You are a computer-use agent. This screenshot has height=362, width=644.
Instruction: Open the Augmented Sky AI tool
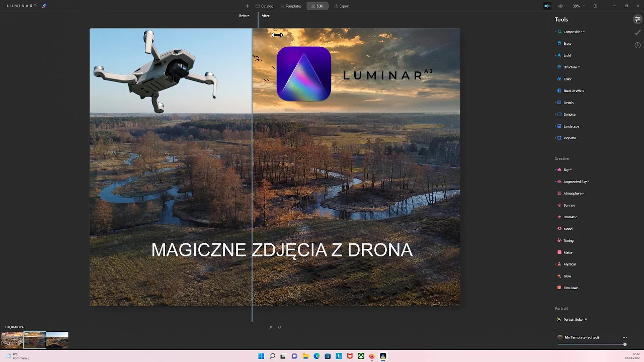coord(575,182)
